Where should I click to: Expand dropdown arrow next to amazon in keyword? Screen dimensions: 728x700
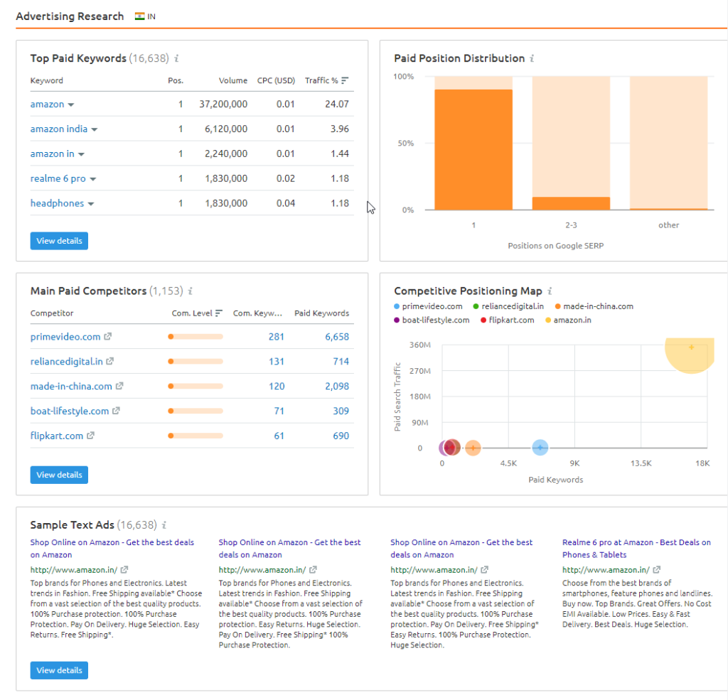[x=81, y=154]
